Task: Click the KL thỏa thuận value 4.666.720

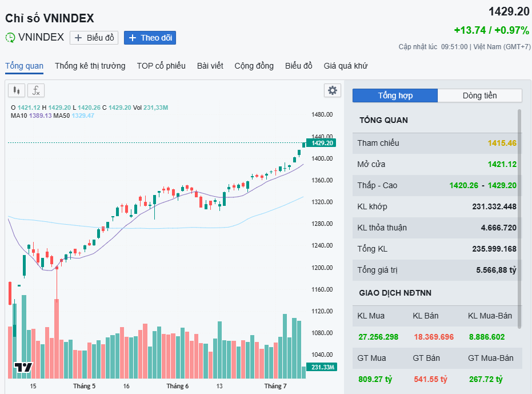Action: (x=499, y=228)
